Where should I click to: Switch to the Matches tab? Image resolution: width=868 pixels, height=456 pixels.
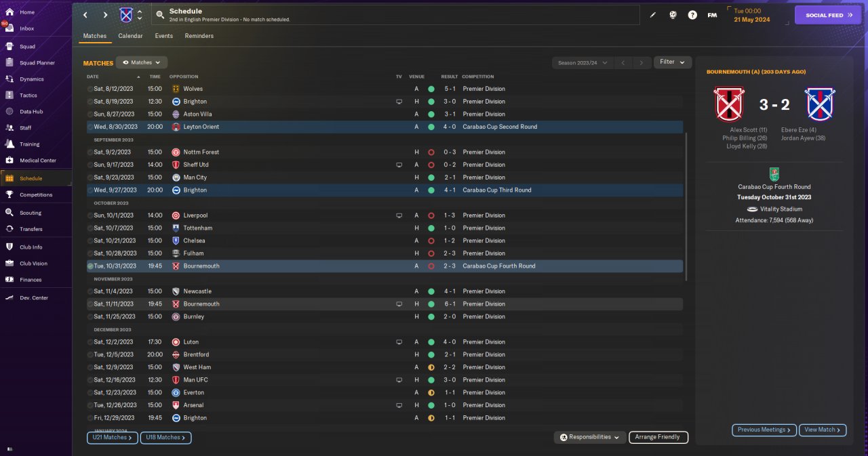point(95,36)
